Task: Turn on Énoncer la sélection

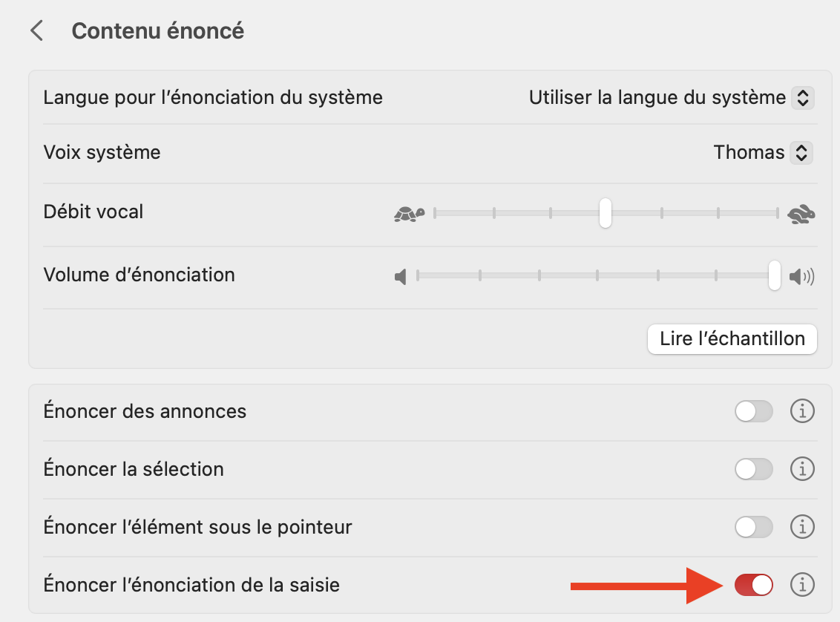Action: click(754, 469)
